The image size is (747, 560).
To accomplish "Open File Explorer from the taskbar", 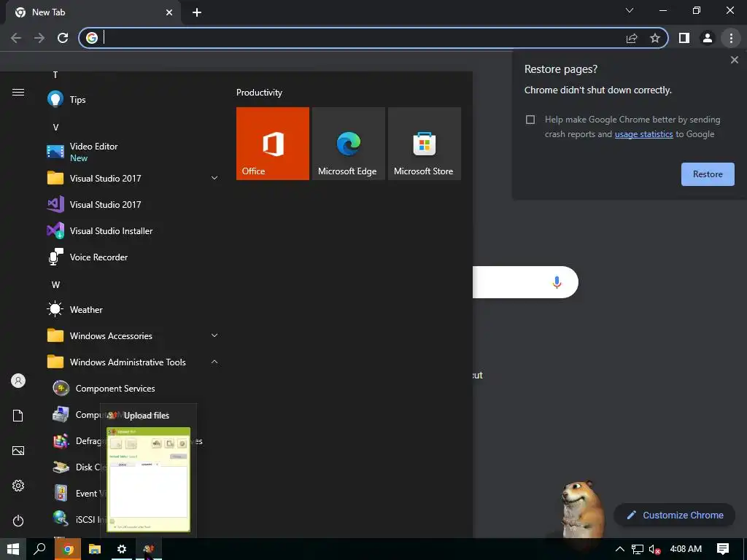I will coord(95,549).
